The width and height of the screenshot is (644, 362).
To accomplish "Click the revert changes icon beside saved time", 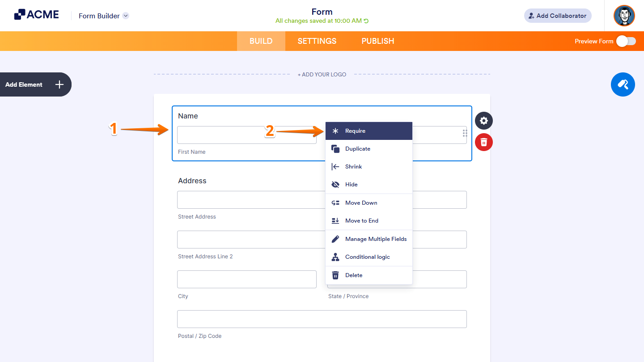I will [366, 21].
